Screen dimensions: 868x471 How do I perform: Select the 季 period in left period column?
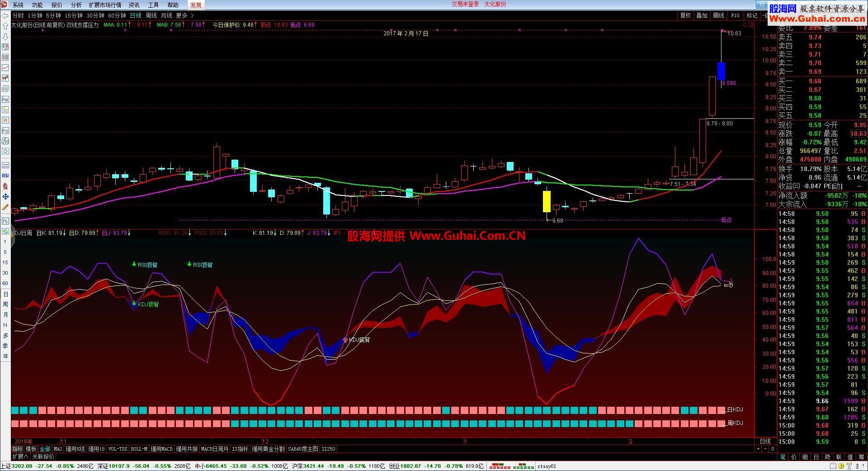pyautogui.click(x=5, y=346)
